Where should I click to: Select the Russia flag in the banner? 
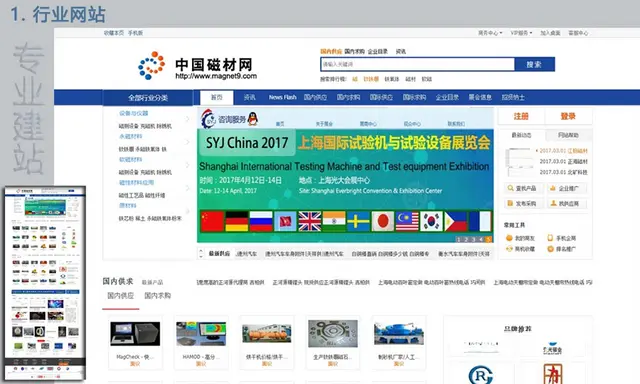261,221
